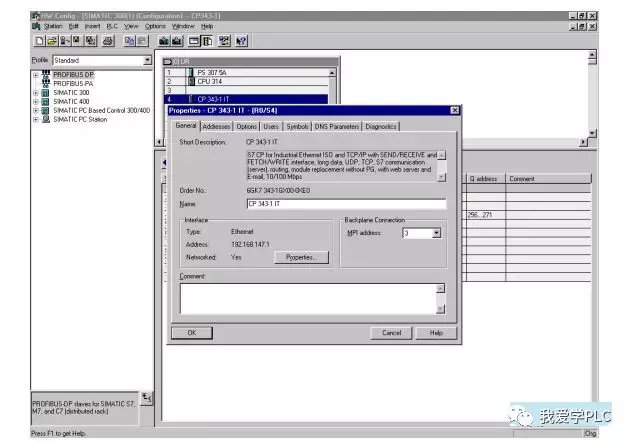
Task: Switch to the DNS Parameters tab
Action: (336, 127)
